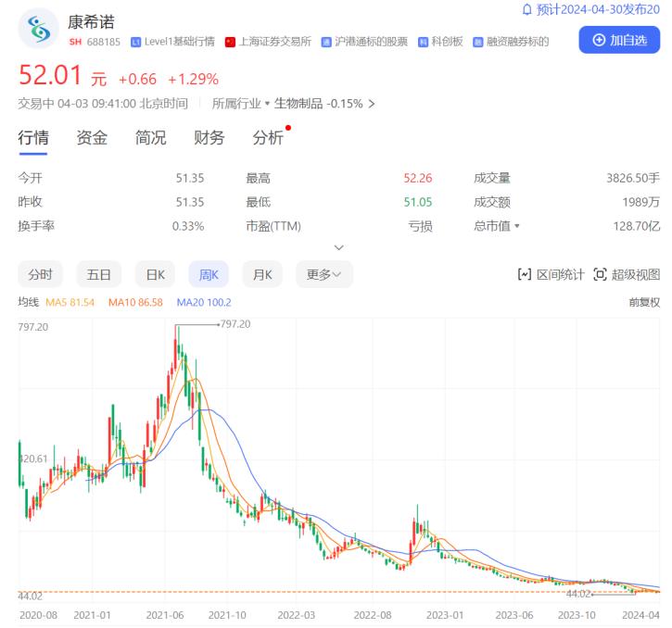Image resolution: width=672 pixels, height=628 pixels.
Task: Select the 五日 chart period
Action: coord(98,274)
